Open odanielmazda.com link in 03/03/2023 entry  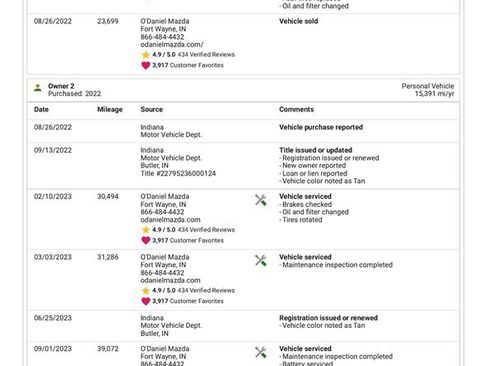click(170, 280)
